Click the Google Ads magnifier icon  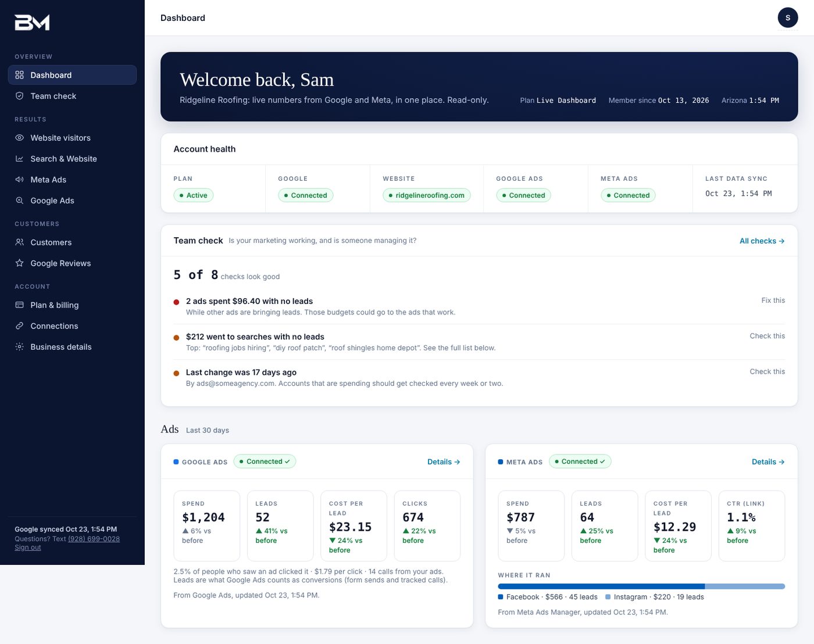pos(19,201)
